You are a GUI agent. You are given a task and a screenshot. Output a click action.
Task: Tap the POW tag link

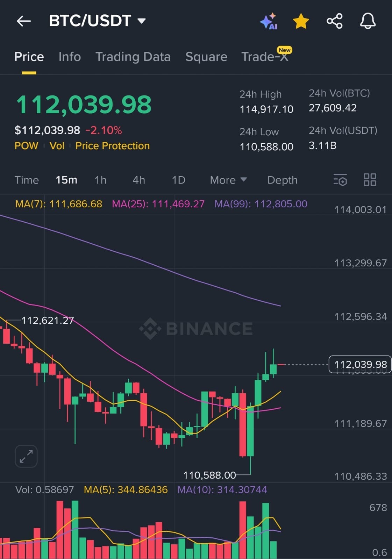(x=26, y=146)
